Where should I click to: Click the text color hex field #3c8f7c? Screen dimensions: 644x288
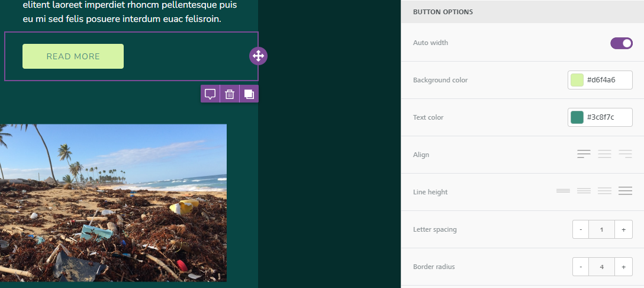607,117
